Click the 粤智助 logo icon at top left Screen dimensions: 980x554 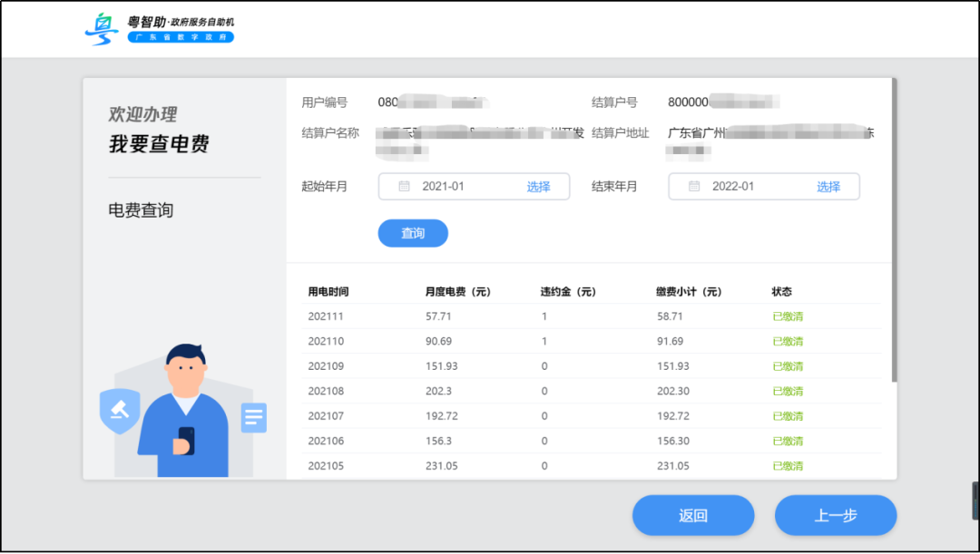click(x=102, y=27)
